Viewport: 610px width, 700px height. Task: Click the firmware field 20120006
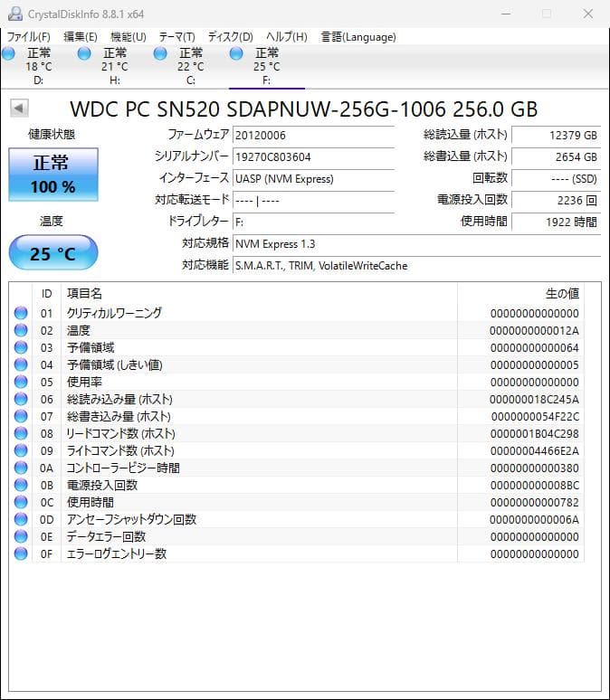click(x=313, y=136)
